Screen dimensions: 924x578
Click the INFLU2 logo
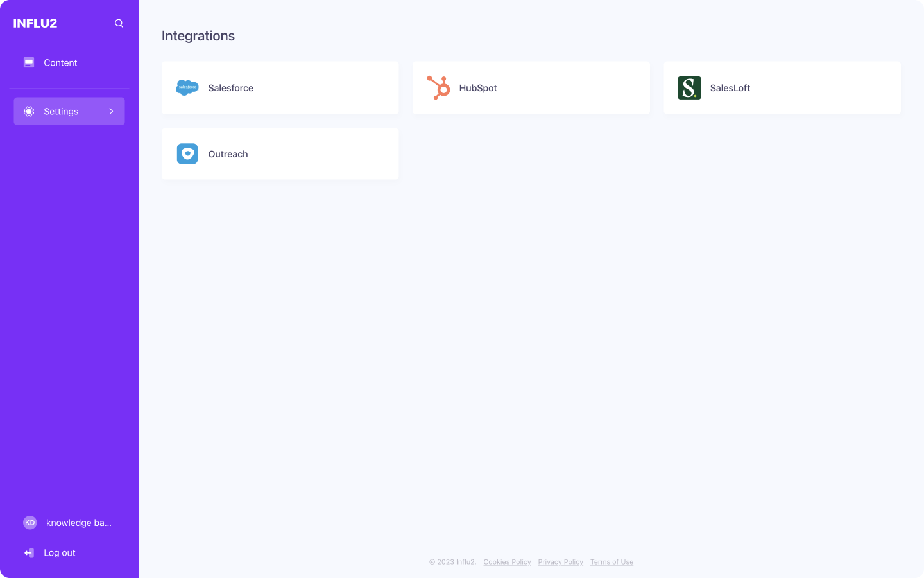pyautogui.click(x=36, y=23)
